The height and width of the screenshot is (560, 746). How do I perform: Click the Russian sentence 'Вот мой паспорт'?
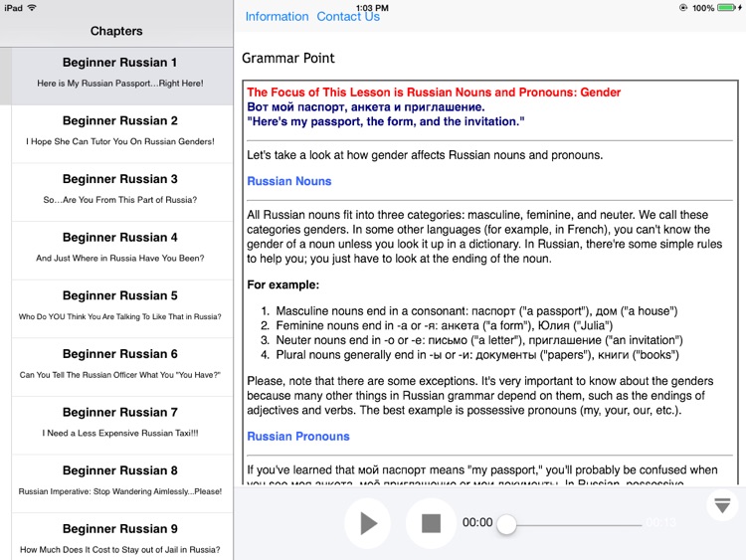pos(366,107)
